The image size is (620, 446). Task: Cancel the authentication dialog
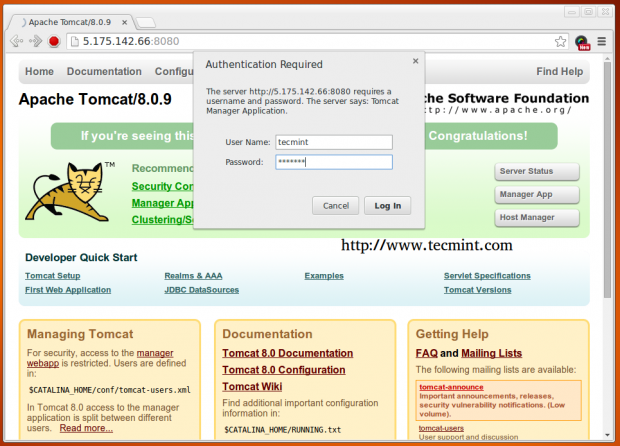coord(336,206)
